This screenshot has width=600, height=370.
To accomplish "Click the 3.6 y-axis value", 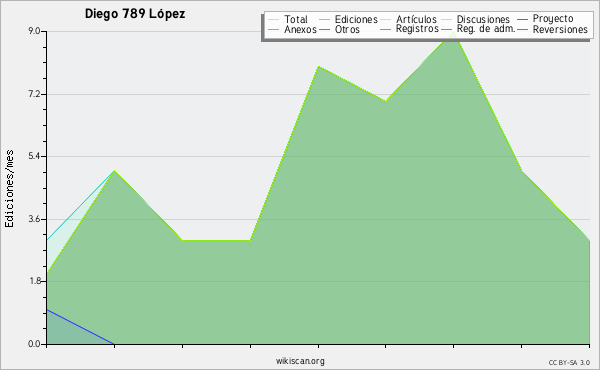I will (x=34, y=219).
